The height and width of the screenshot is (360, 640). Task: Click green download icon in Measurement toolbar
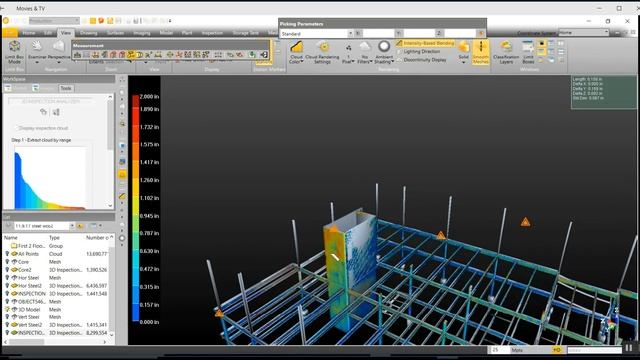(253, 54)
